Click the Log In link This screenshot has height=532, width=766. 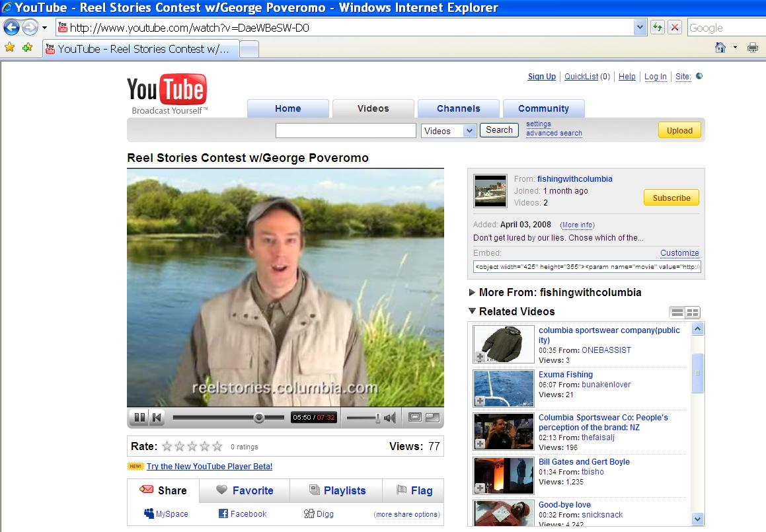(x=655, y=76)
